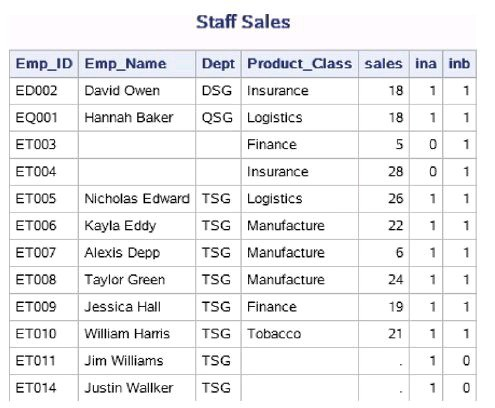Select the Dept column header

coord(218,64)
